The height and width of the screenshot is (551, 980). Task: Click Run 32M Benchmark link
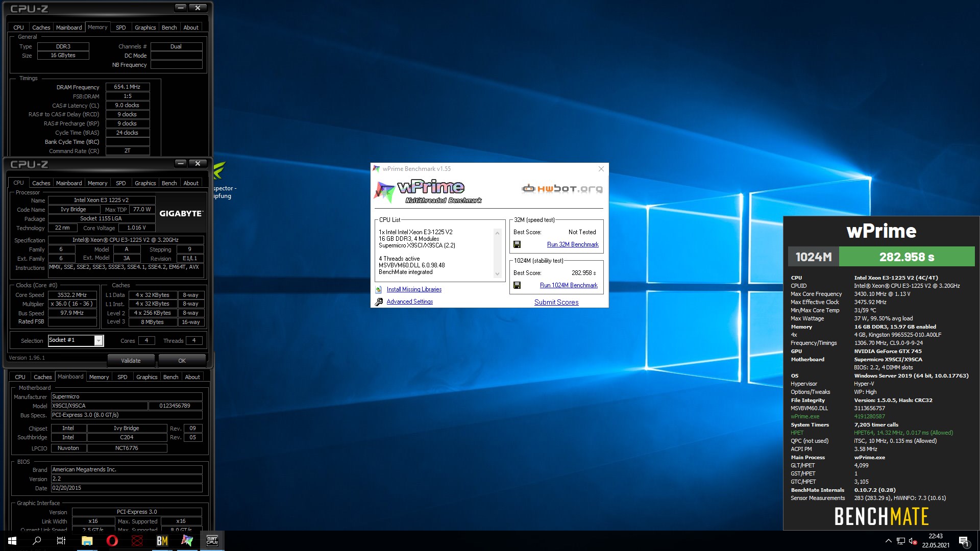point(573,244)
